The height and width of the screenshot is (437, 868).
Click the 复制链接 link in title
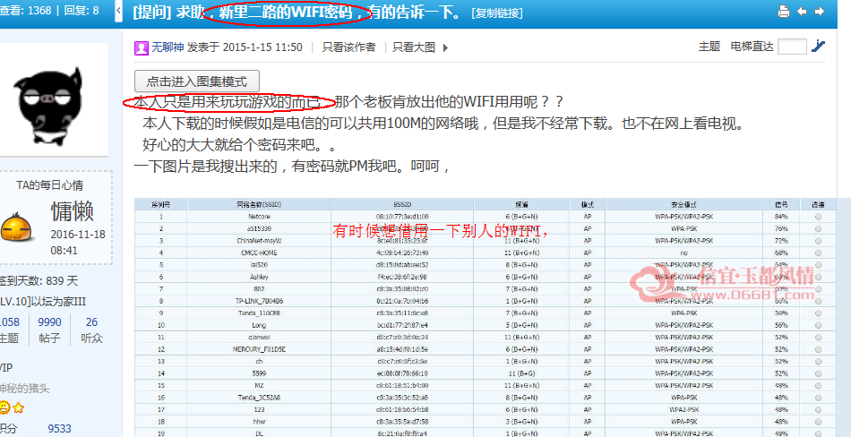tap(497, 13)
